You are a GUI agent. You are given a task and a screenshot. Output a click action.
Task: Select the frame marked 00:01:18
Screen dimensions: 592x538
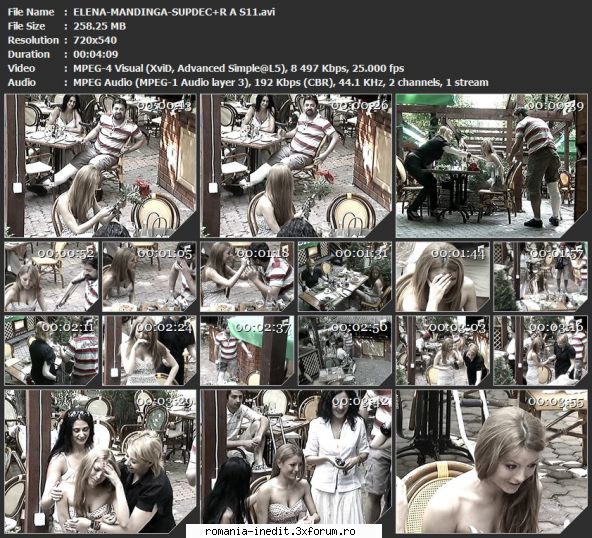click(x=247, y=276)
